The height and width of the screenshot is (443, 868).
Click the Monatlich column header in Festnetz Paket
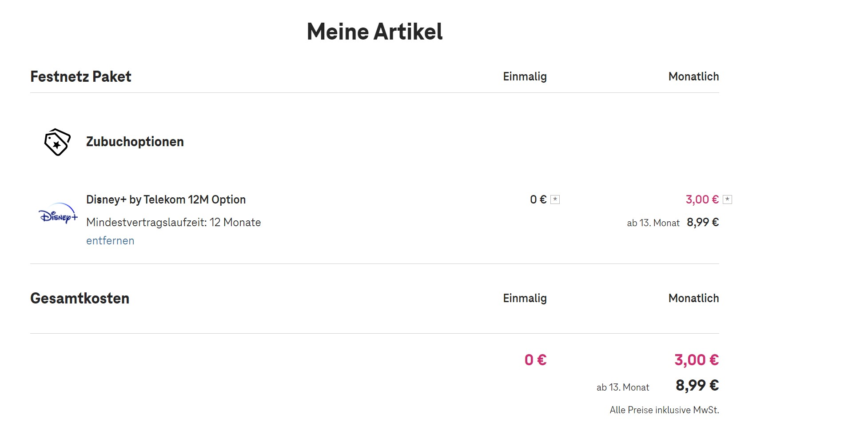point(693,76)
